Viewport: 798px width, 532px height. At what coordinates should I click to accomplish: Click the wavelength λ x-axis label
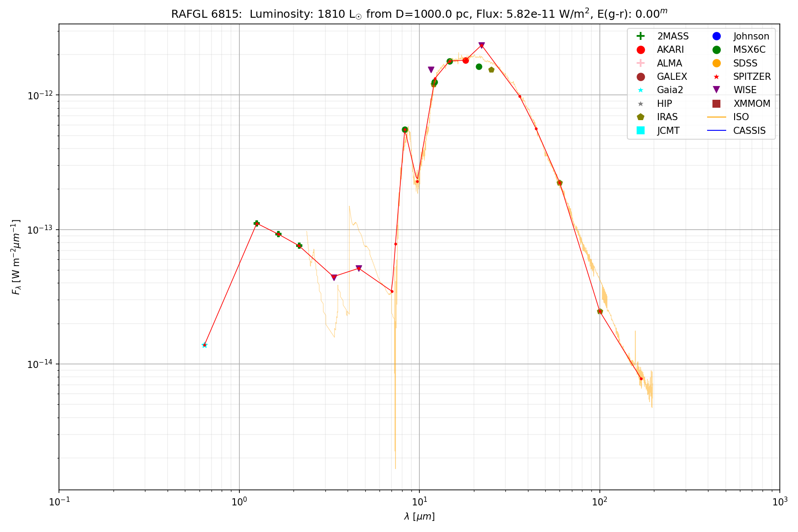[x=419, y=516]
